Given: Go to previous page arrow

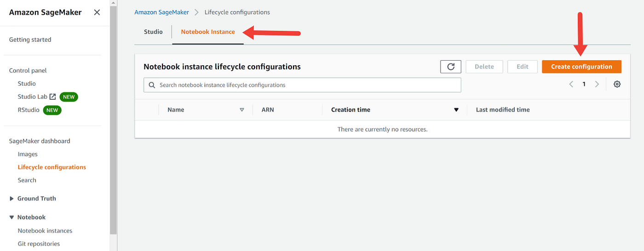Looking at the screenshot, I should point(571,84).
